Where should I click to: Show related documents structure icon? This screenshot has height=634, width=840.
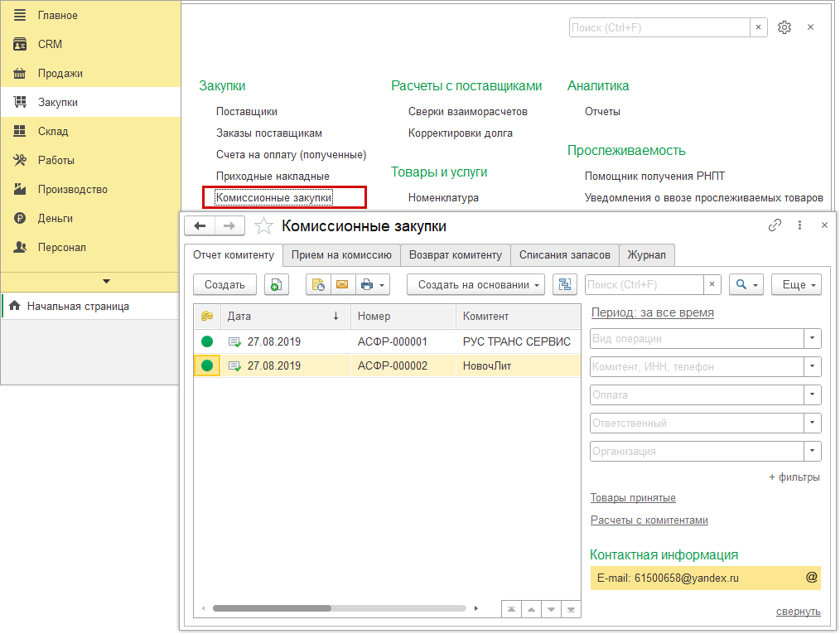coord(565,284)
